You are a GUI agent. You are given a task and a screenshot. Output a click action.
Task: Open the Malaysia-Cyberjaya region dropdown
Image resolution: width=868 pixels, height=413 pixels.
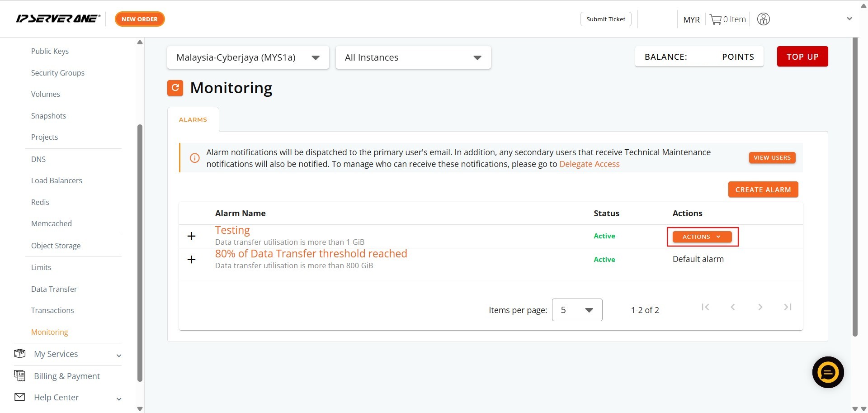click(248, 57)
